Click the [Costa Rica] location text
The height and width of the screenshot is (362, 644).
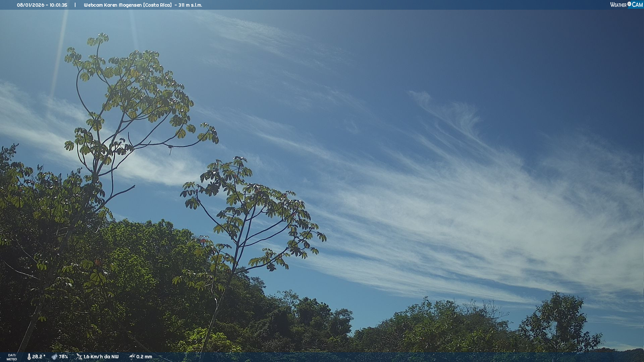click(157, 5)
